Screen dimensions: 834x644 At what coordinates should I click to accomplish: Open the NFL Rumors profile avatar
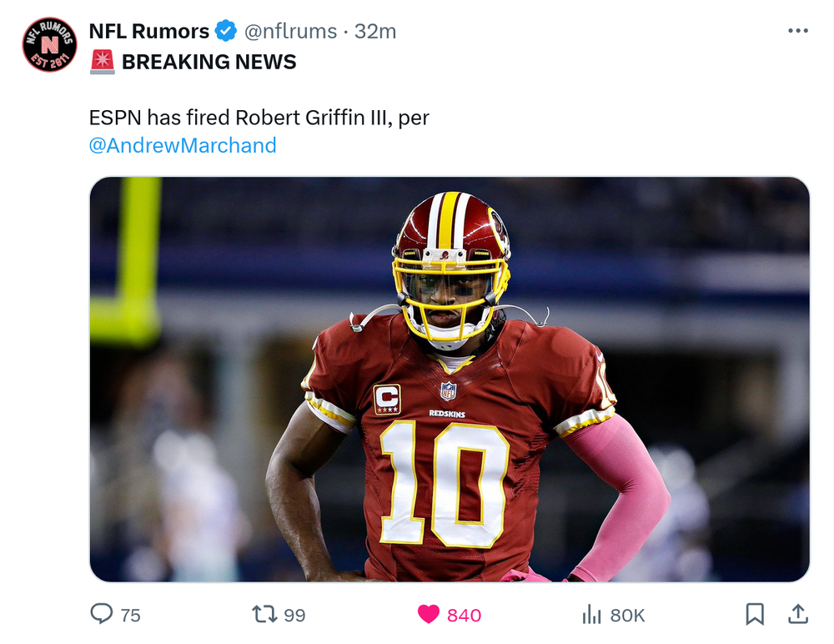point(49,44)
